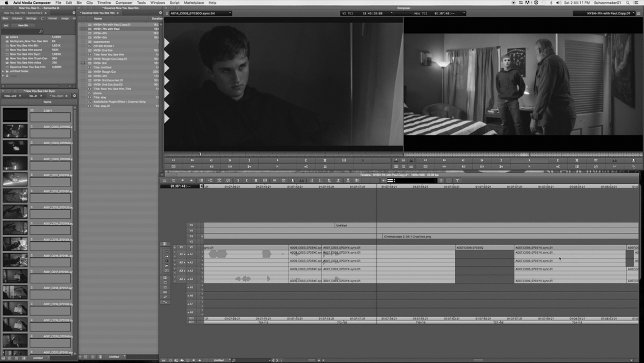Toggle the V3 record track selector

coord(192,236)
